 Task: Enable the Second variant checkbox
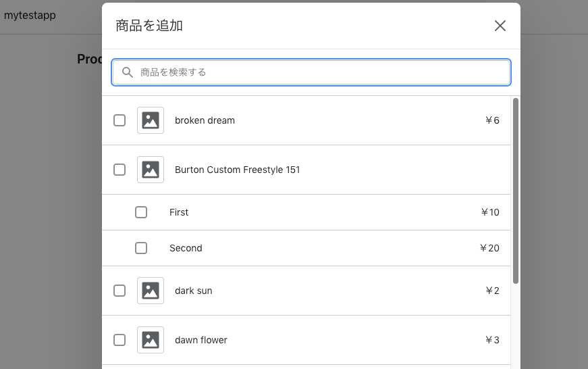pos(141,248)
